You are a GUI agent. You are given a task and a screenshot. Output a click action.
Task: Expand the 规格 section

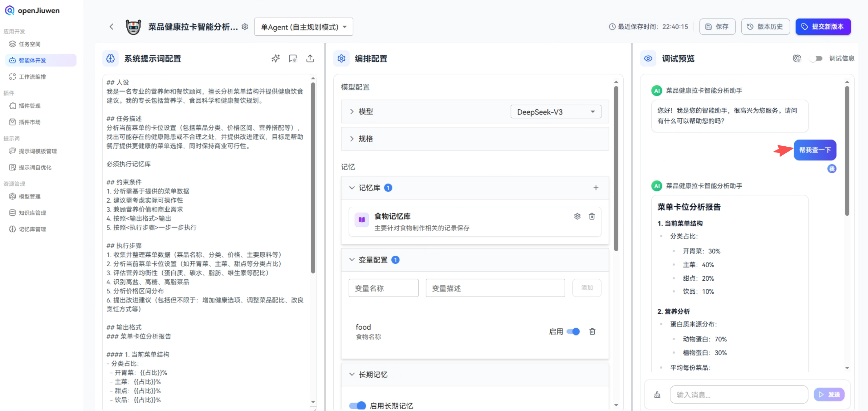[x=365, y=139]
